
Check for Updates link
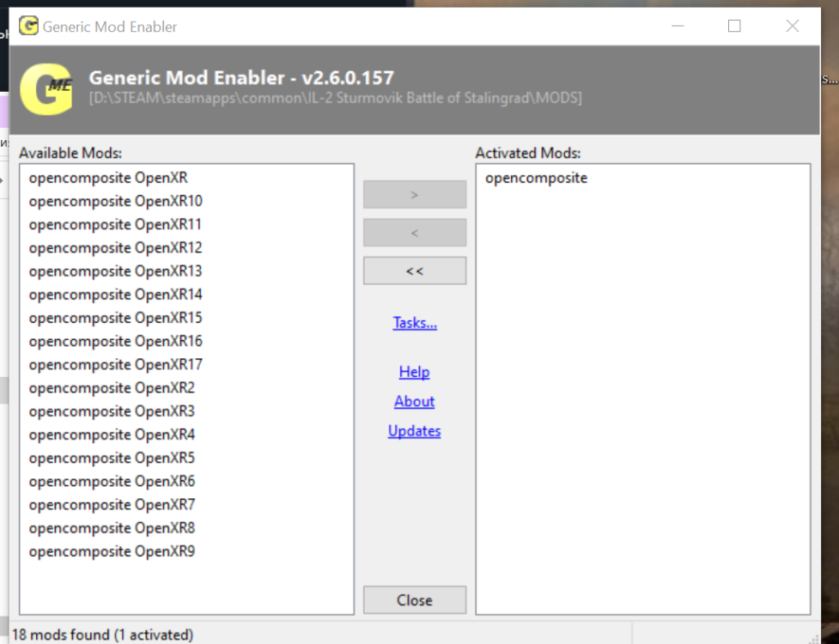[x=414, y=431]
